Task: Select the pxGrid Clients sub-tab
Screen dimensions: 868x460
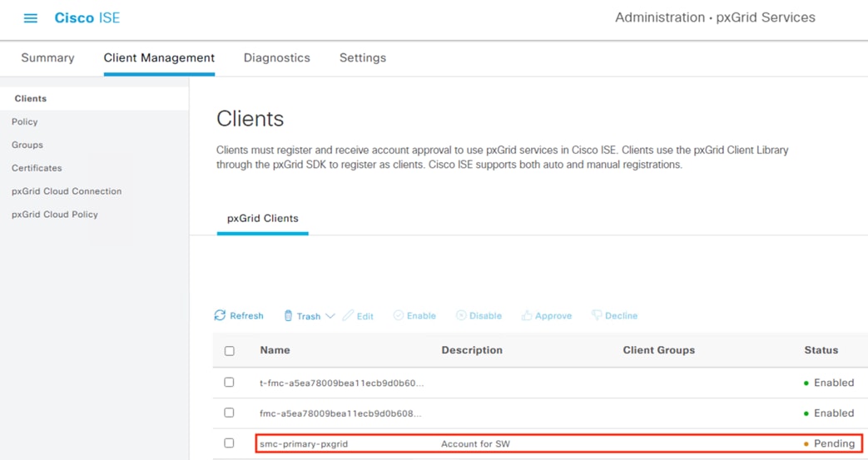Action: 262,218
